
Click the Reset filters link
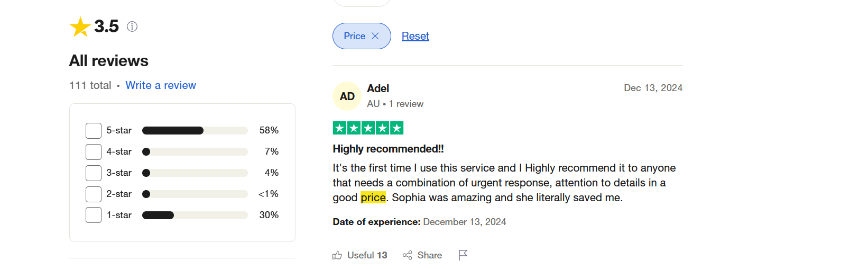click(x=415, y=36)
